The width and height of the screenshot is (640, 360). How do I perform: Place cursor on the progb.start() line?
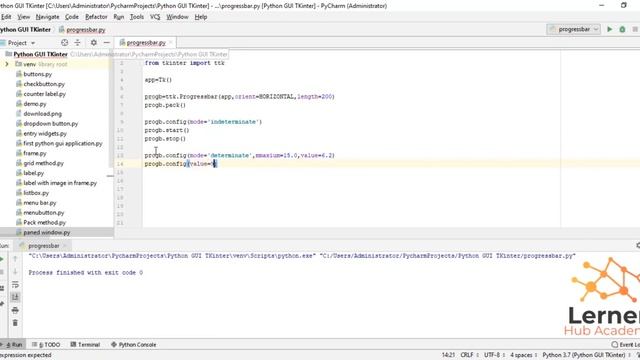click(x=167, y=130)
